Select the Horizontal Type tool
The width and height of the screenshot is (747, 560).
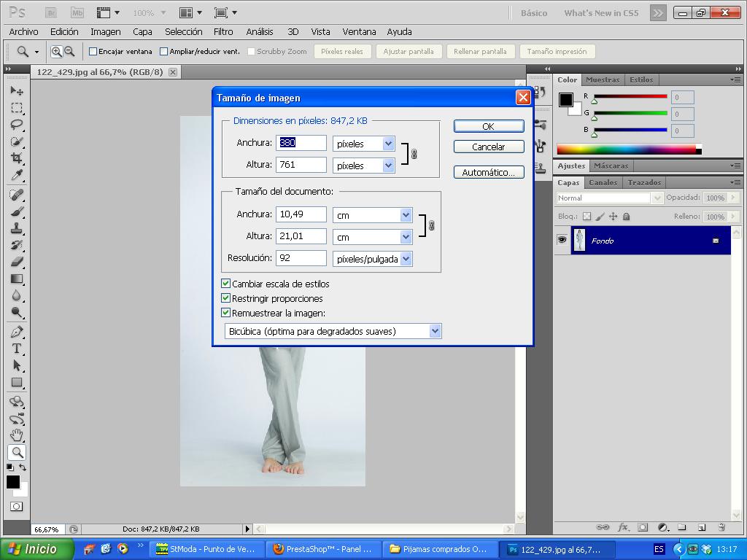17,349
